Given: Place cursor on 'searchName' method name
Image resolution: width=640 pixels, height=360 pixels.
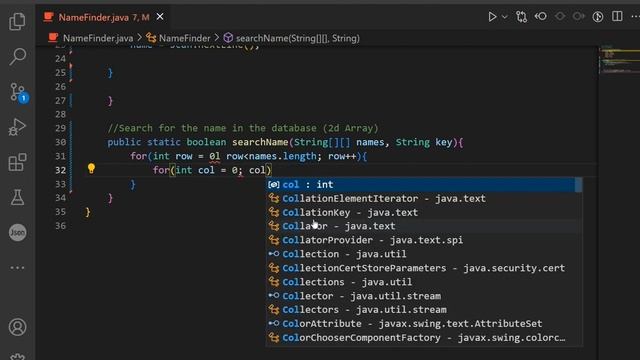Looking at the screenshot, I should pos(260,142).
